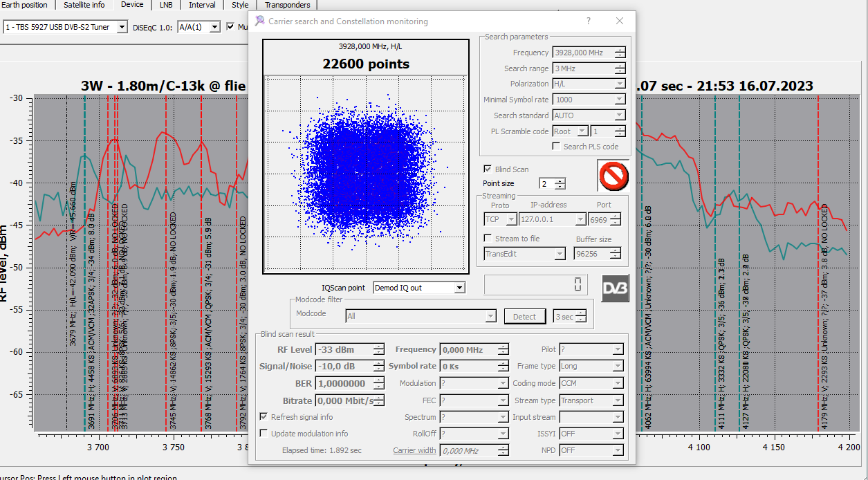Toggle the Blind Scan checkbox
The width and height of the screenshot is (868, 480).
click(488, 169)
